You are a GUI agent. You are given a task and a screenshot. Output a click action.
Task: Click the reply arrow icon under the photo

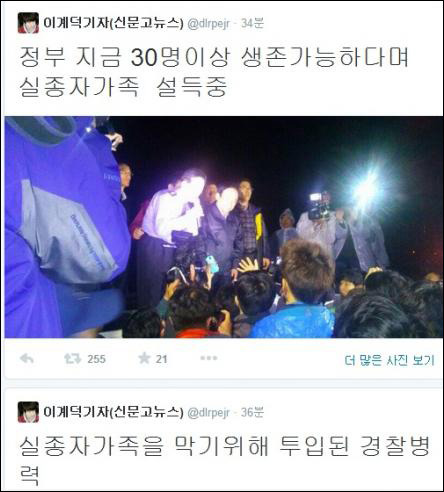coord(27,359)
